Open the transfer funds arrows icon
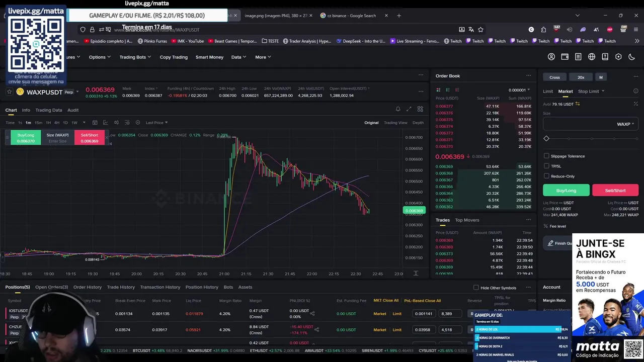This screenshot has width=644, height=362. (x=578, y=104)
